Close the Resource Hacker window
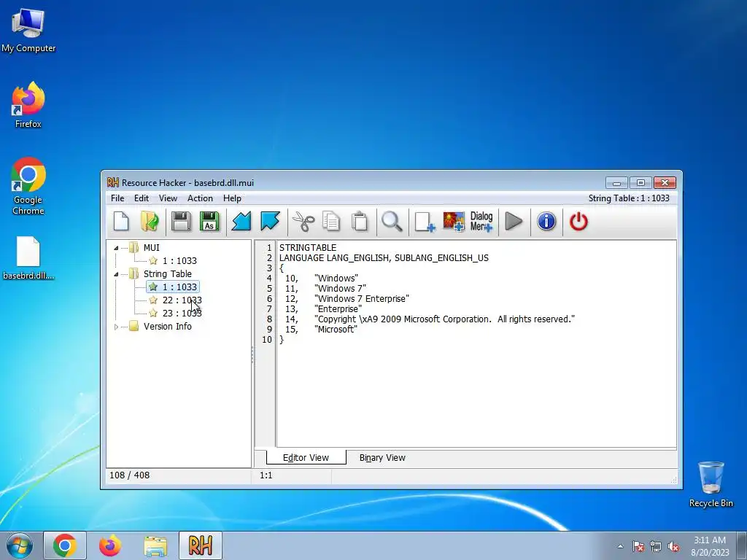Viewport: 747px width, 560px height. (665, 183)
